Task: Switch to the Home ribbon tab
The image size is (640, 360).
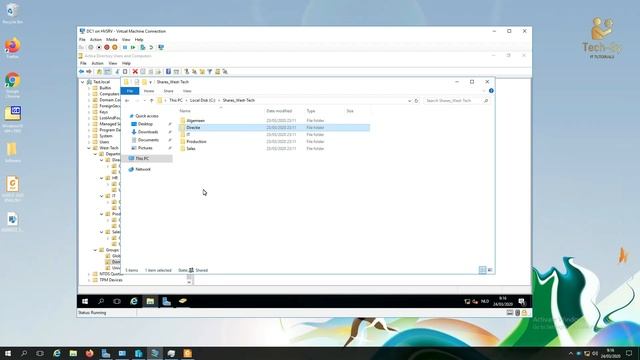Action: (x=149, y=91)
